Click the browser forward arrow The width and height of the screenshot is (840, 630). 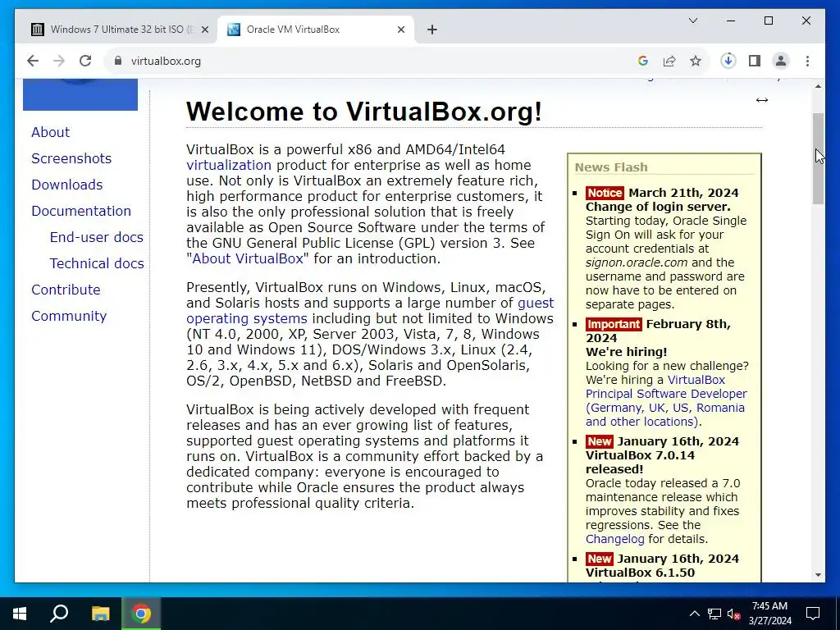click(59, 61)
